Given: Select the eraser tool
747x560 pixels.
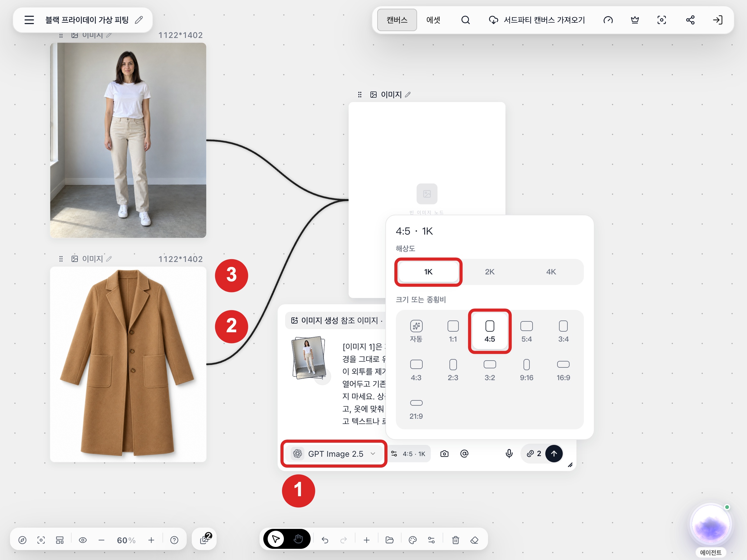Looking at the screenshot, I should coord(474,540).
